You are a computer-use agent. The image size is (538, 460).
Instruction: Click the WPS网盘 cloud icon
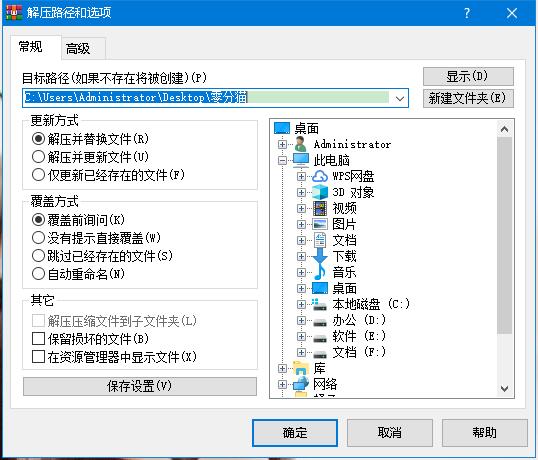click(320, 176)
